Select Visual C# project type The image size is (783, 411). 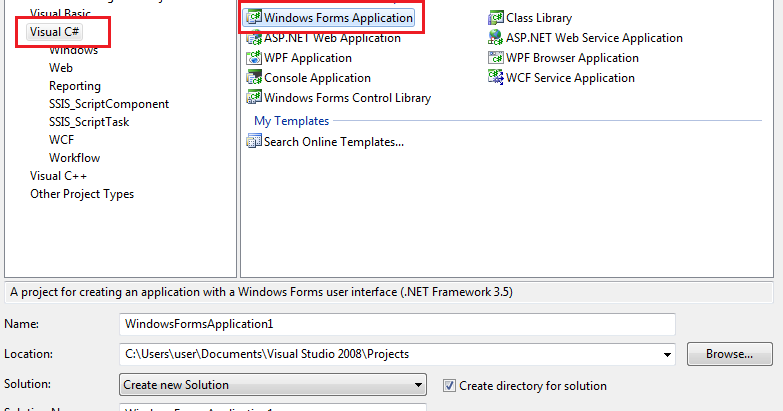tap(54, 32)
